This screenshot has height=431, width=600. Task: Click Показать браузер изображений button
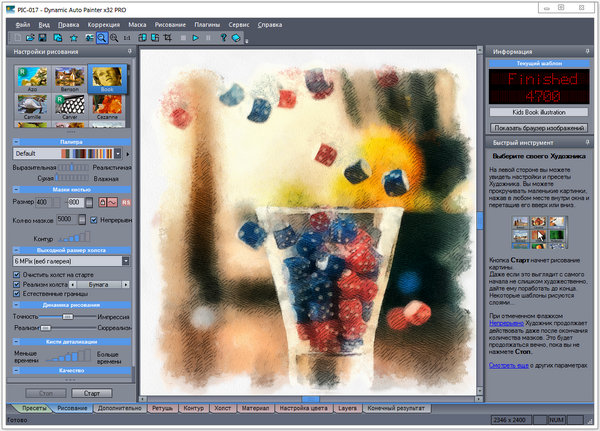coord(538,129)
